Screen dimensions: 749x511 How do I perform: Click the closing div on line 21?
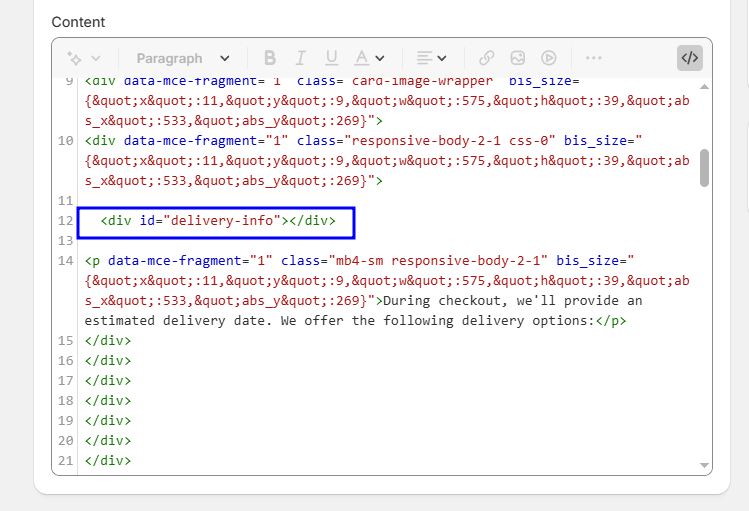108,461
